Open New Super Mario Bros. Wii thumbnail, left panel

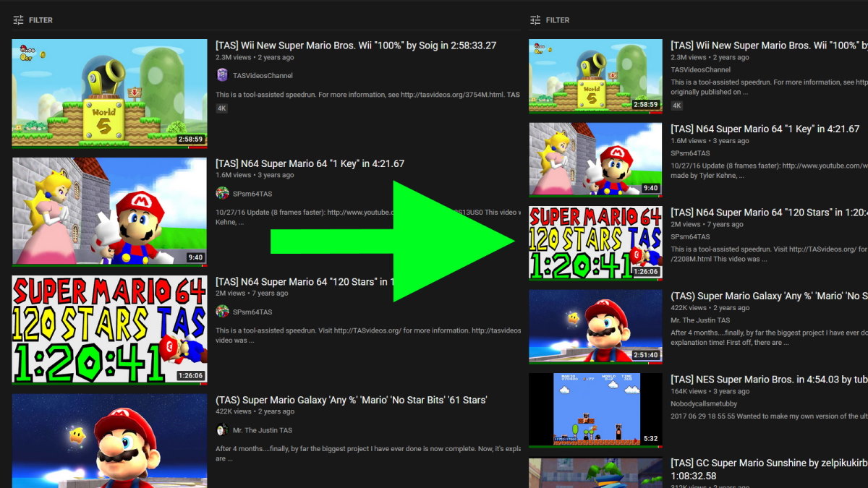click(x=109, y=94)
